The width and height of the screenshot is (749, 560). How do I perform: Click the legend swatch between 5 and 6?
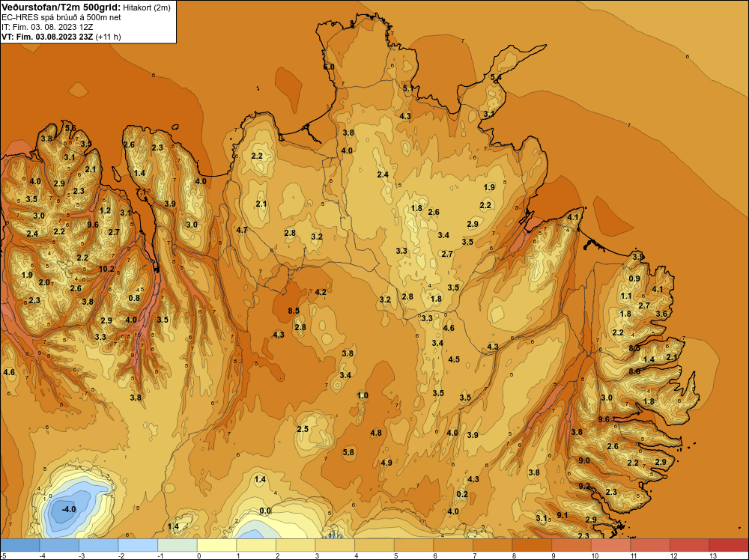(x=413, y=545)
